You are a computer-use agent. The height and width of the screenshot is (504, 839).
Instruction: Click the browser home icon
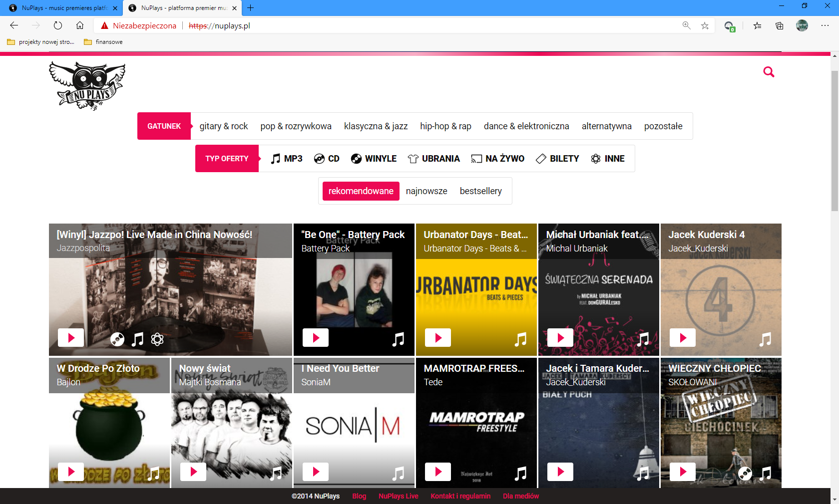pyautogui.click(x=80, y=25)
